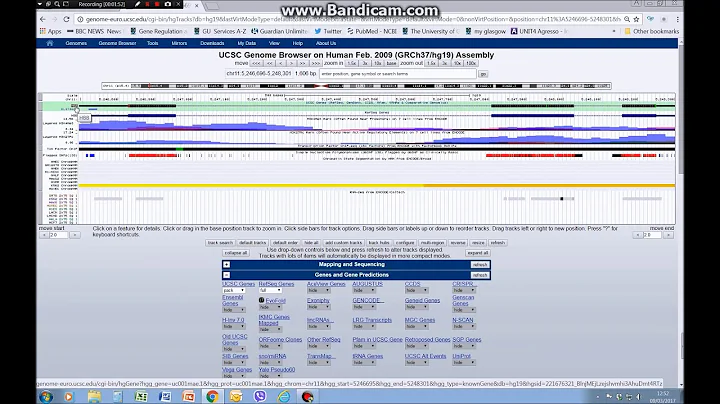Open the Downloads menu
Viewport: 720px width, 404px height.
(x=212, y=43)
